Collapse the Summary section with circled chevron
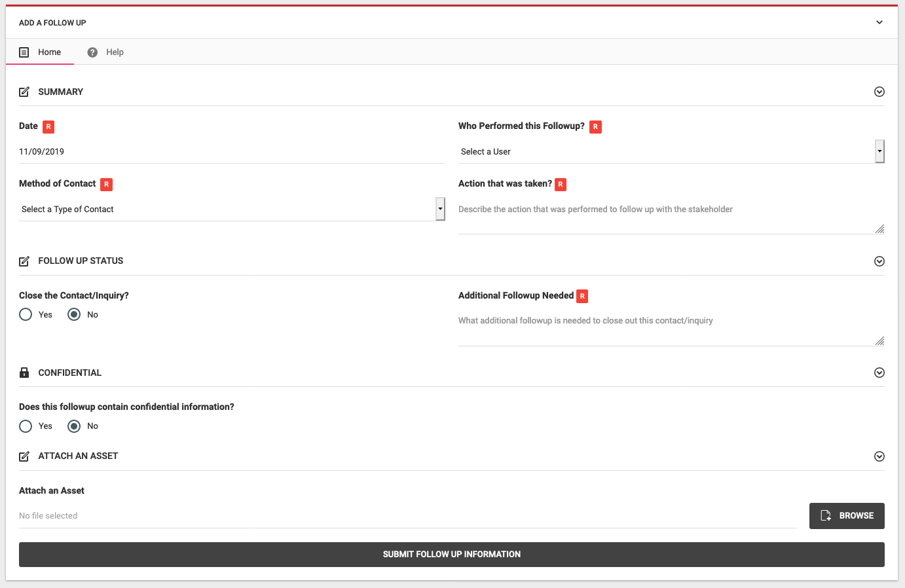905x588 pixels. (x=879, y=92)
